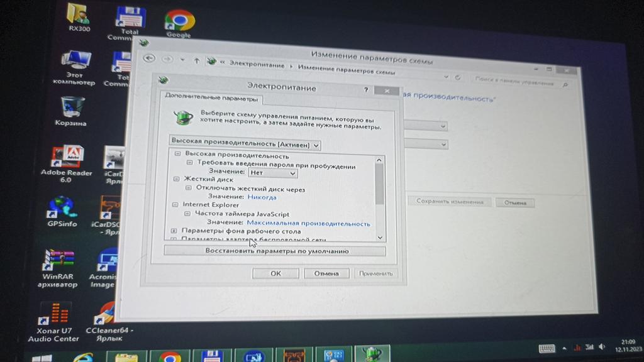
Task: Click the settings tree scrollbar down arrow
Action: click(x=380, y=237)
